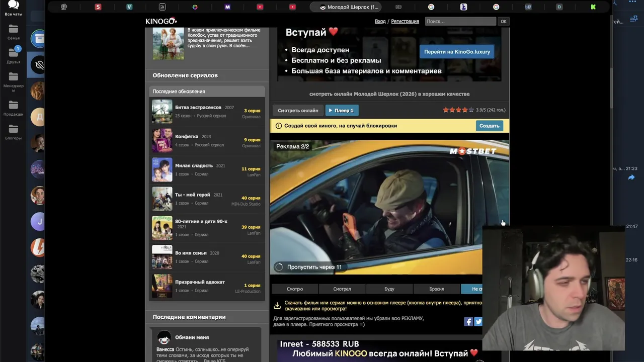Screen dimensions: 644x362
Task: Switch to the purple 'M' browser tab
Action: point(227,7)
